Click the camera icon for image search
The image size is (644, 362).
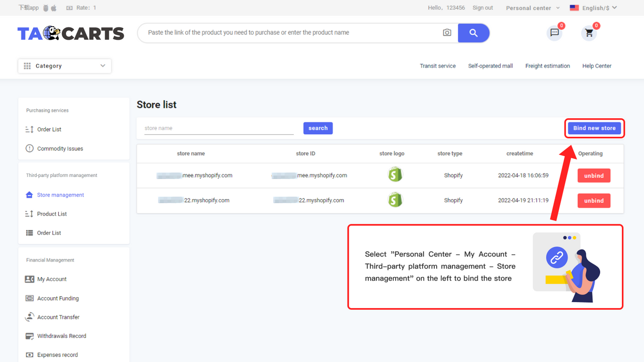pos(447,32)
